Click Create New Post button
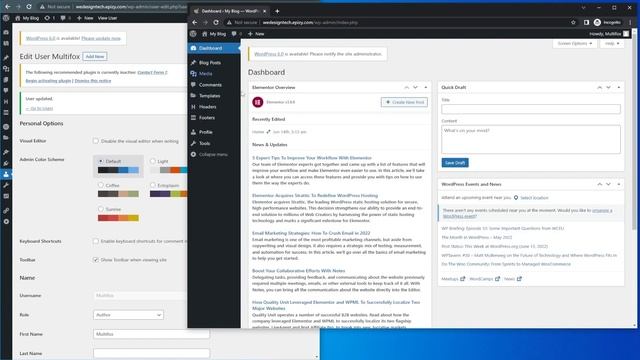The width and height of the screenshot is (640, 360). (404, 102)
